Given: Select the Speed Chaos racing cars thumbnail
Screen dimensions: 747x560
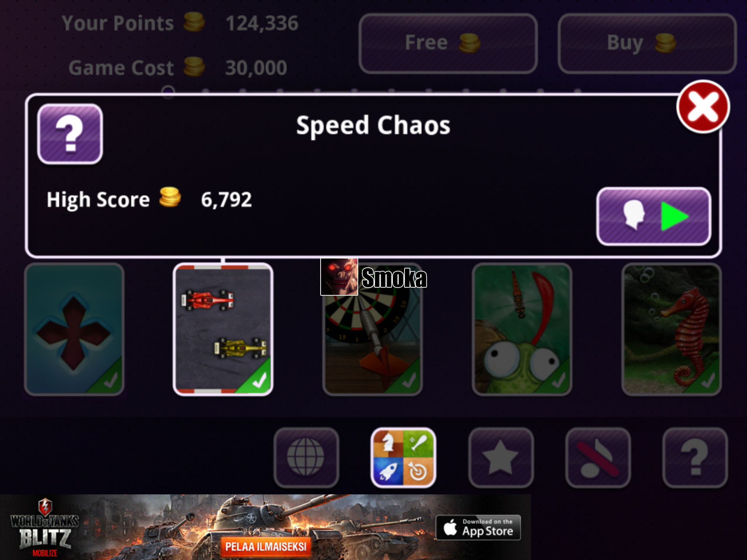Looking at the screenshot, I should (223, 329).
